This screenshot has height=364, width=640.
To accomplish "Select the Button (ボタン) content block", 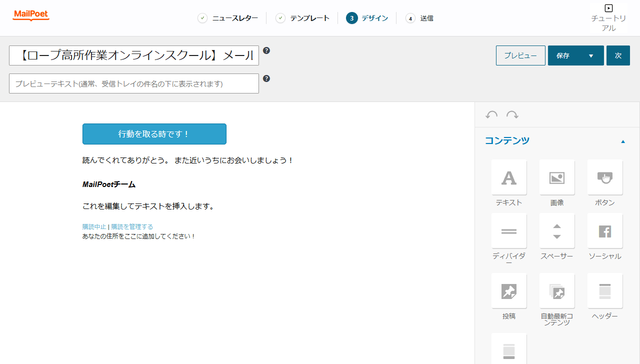I will point(605,177).
